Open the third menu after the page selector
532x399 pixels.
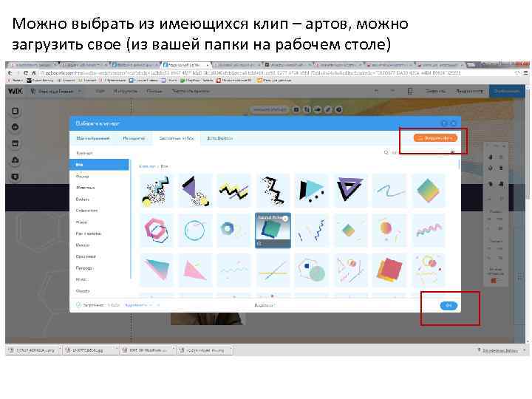point(154,91)
